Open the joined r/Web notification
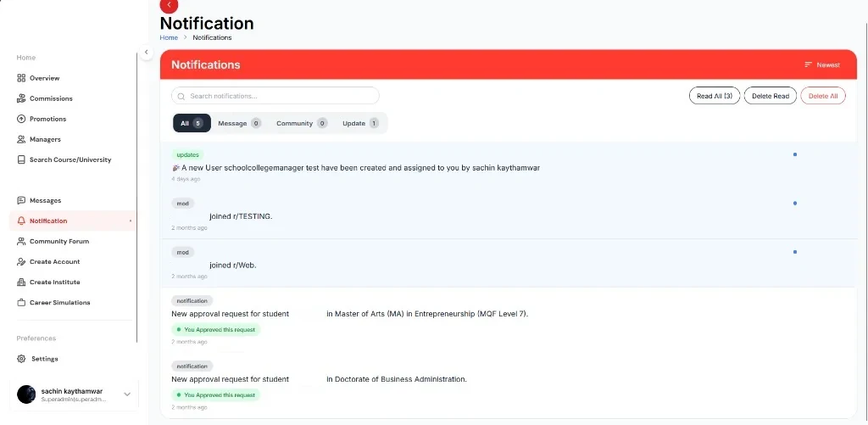The height and width of the screenshot is (425, 868). [x=509, y=264]
